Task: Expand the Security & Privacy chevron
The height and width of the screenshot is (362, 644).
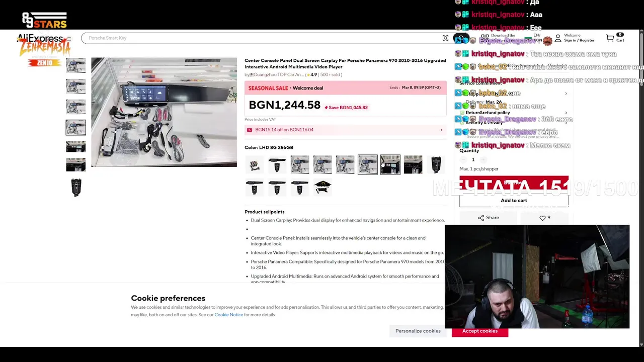Action: 566,122
